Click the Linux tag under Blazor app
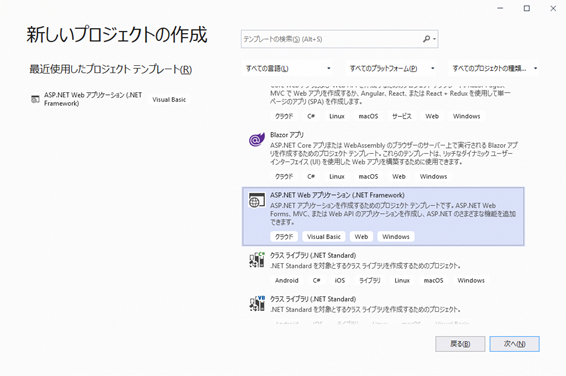Screen dimensions: 566x376 pos(337,176)
